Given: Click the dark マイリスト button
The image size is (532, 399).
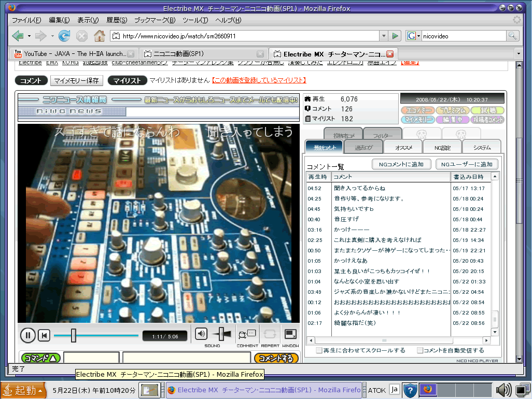Looking at the screenshot, I should point(127,81).
